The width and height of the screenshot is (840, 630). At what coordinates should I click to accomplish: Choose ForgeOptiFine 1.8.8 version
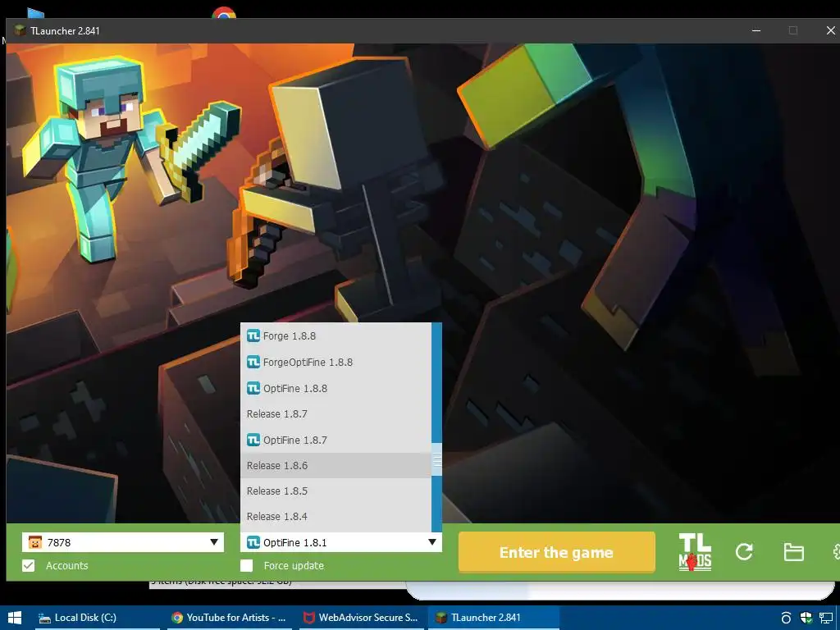coord(336,362)
